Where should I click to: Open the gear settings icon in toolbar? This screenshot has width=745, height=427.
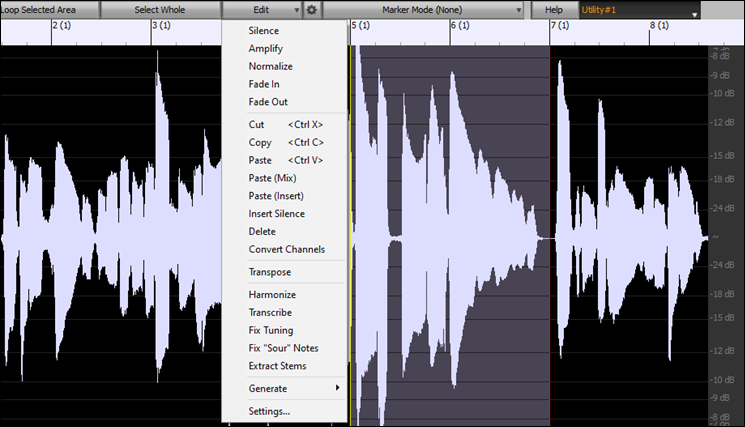(312, 10)
